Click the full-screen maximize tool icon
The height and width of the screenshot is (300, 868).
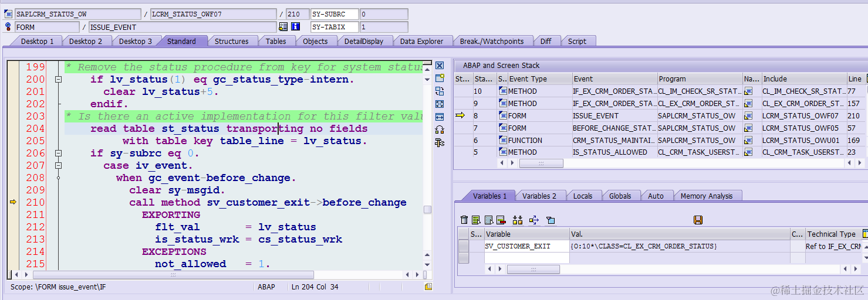440,104
